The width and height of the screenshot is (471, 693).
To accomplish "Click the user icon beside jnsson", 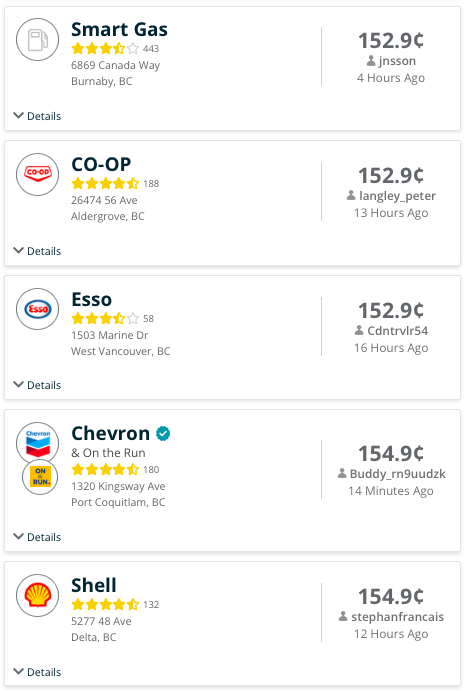I will [371, 61].
